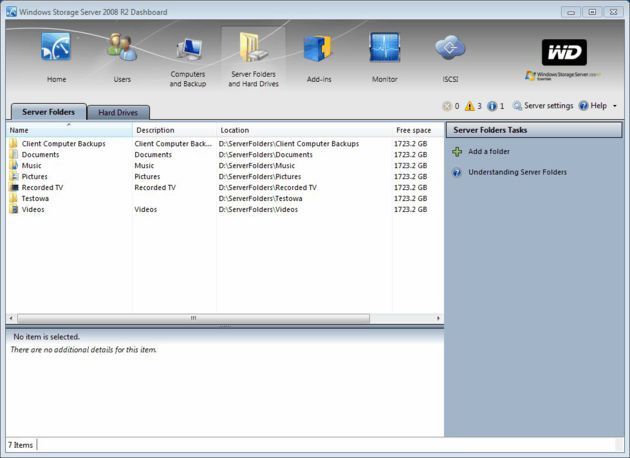Open the Home dashboard icon
Viewport: 630px width, 458px height.
pos(56,47)
